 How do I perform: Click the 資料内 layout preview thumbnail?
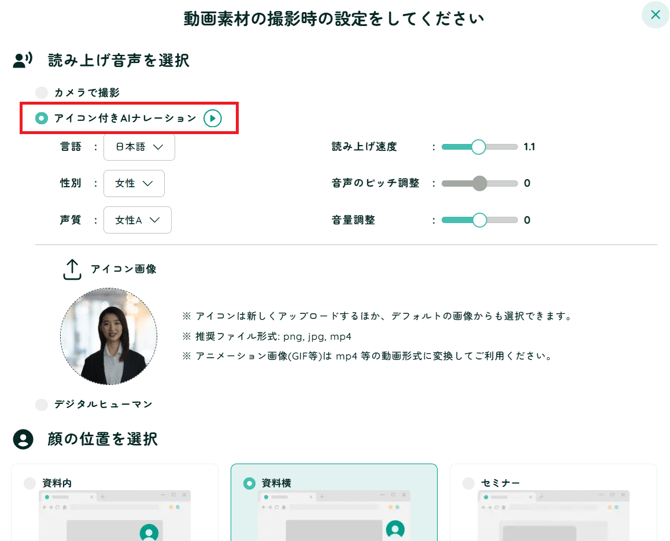[x=115, y=516]
